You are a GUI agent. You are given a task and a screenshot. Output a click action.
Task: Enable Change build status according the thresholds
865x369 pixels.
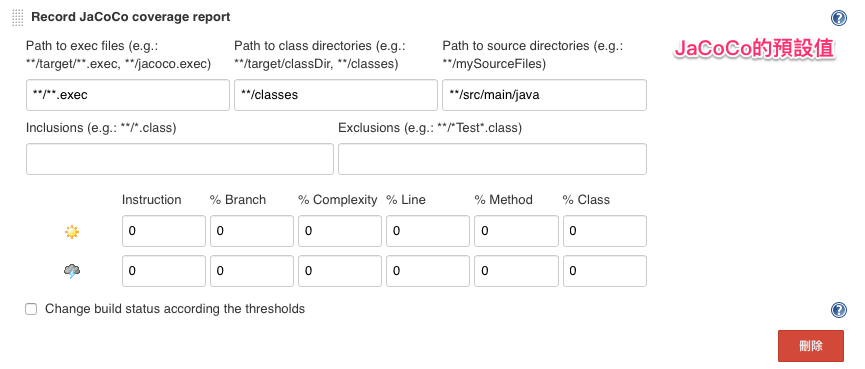coord(31,309)
